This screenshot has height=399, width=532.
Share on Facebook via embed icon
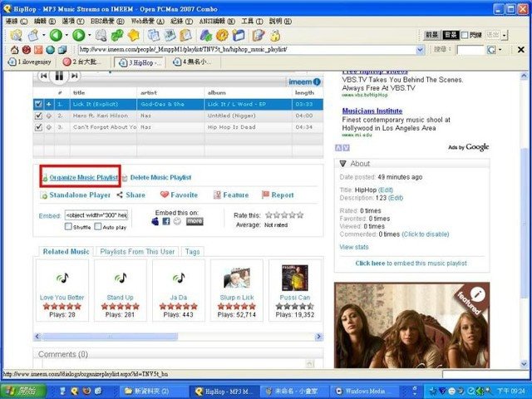tap(166, 221)
